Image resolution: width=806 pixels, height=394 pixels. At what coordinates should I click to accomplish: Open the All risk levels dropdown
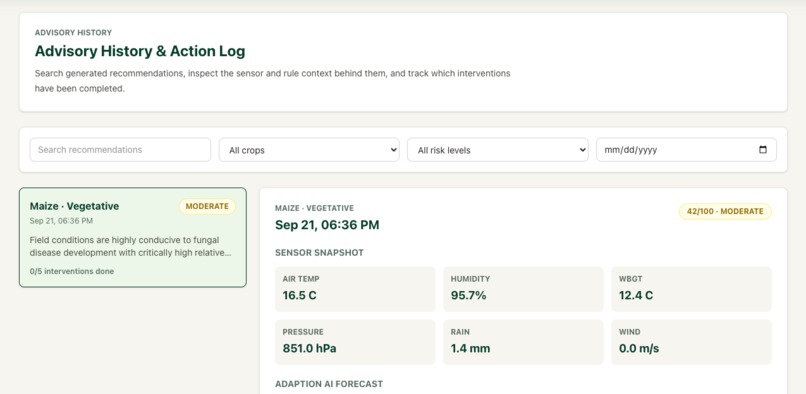[x=498, y=150]
